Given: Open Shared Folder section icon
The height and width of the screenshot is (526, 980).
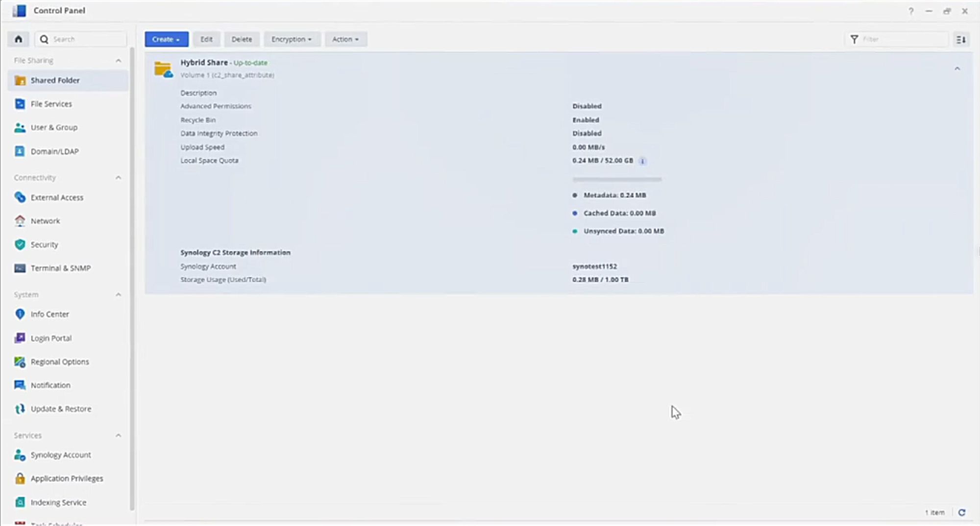Looking at the screenshot, I should [20, 80].
